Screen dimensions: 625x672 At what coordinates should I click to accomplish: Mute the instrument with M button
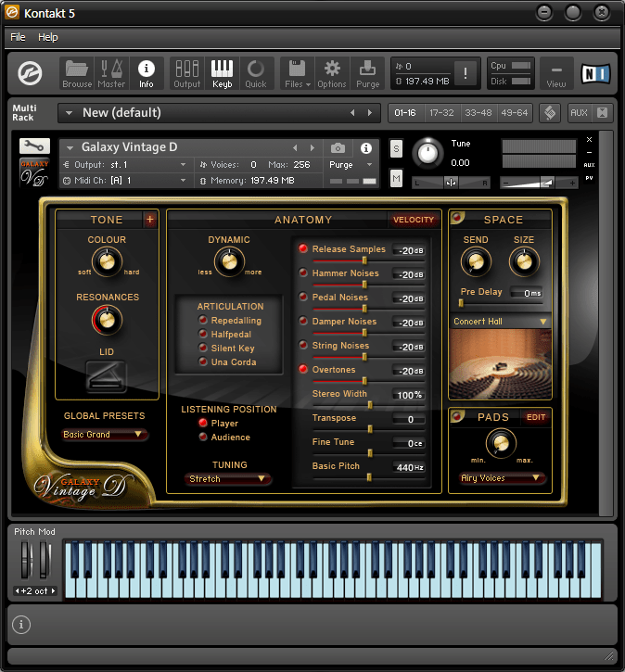(396, 178)
